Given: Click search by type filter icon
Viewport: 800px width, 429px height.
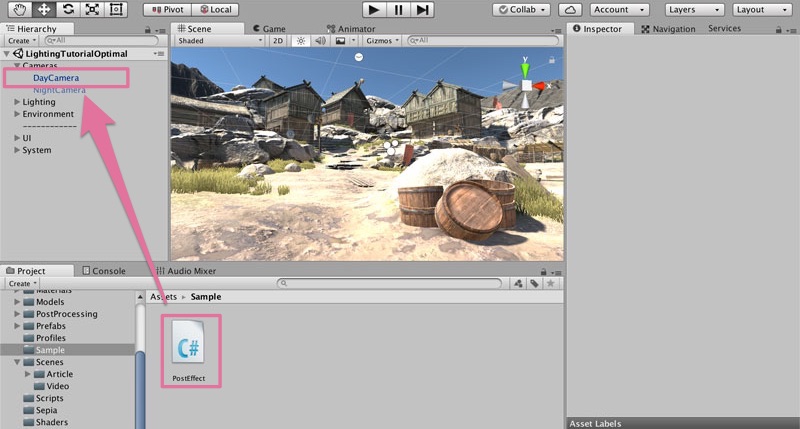Looking at the screenshot, I should pos(518,284).
